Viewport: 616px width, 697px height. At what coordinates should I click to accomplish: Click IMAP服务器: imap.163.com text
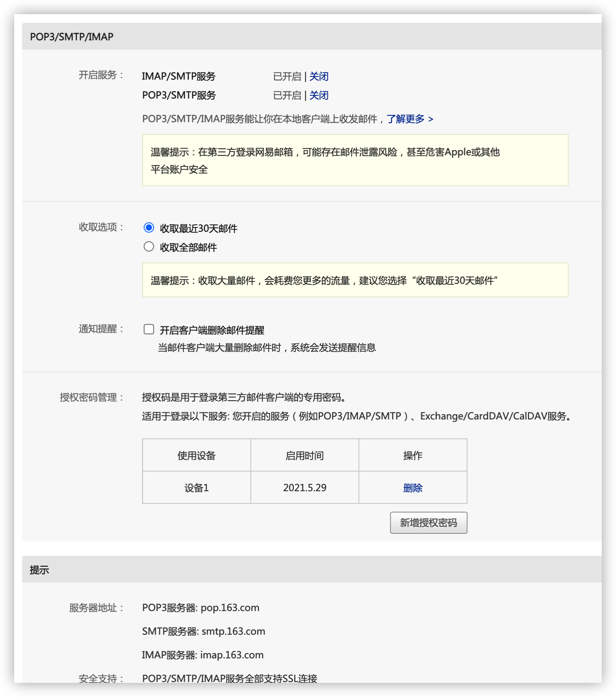(x=203, y=655)
